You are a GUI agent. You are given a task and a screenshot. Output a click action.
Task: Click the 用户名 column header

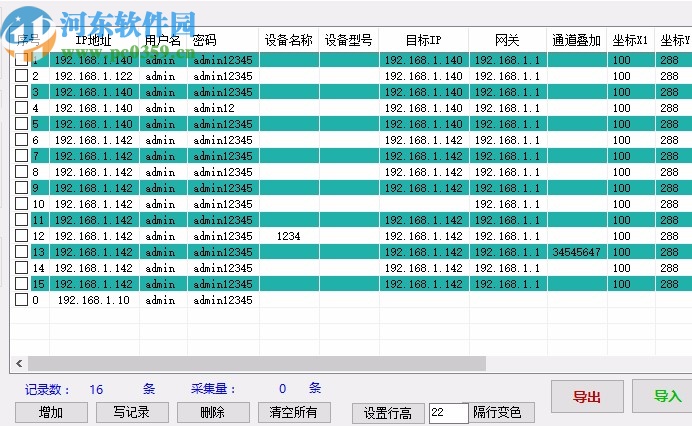coord(163,40)
